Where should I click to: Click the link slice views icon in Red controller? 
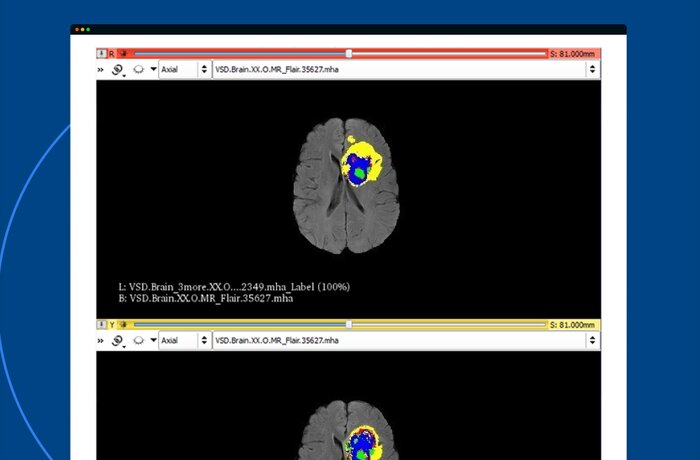118,70
